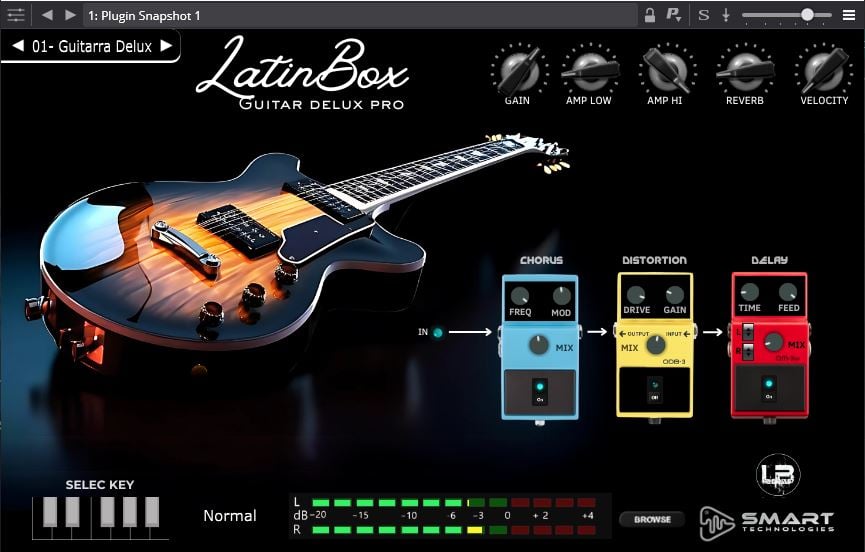
Task: Open the Plugin Snapshot 1 selector
Action: click(360, 15)
